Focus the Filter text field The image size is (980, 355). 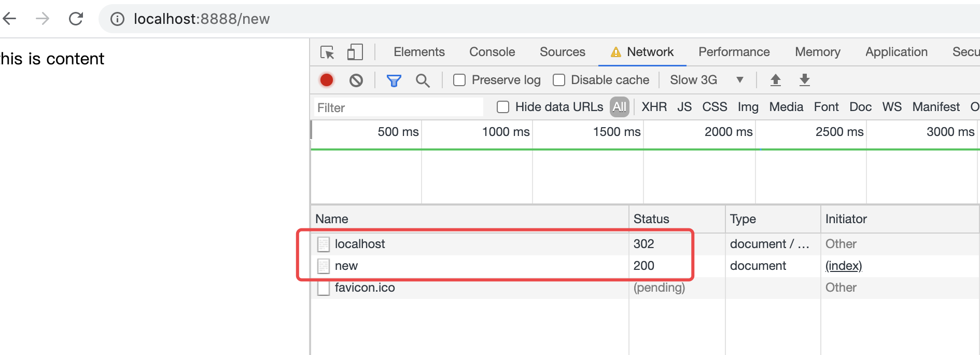point(398,107)
